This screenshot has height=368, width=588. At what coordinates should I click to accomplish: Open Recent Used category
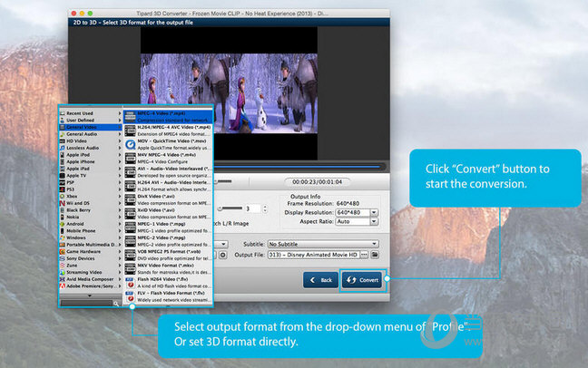[91, 113]
